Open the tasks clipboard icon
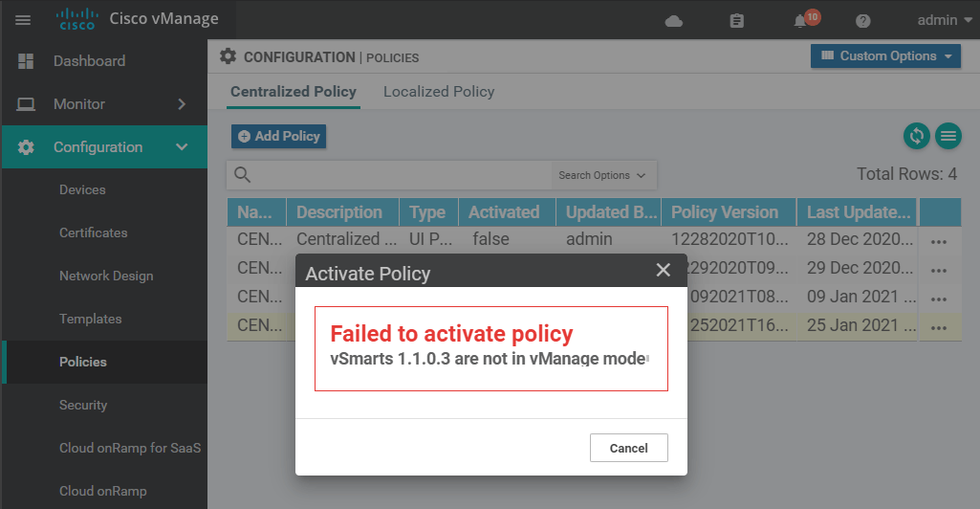Viewport: 980px width, 509px height. tap(737, 21)
